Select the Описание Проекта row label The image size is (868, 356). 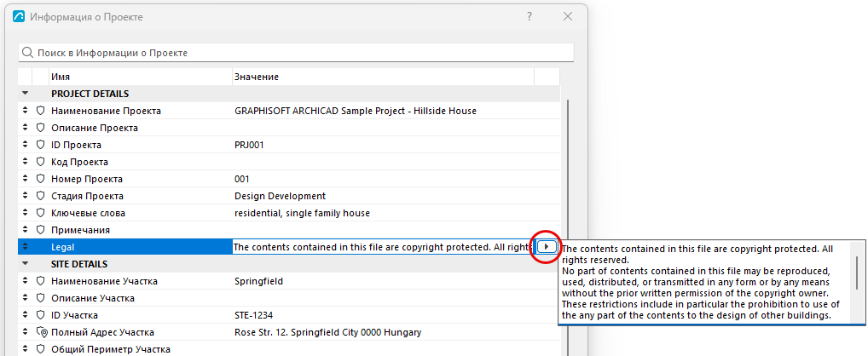coord(95,129)
